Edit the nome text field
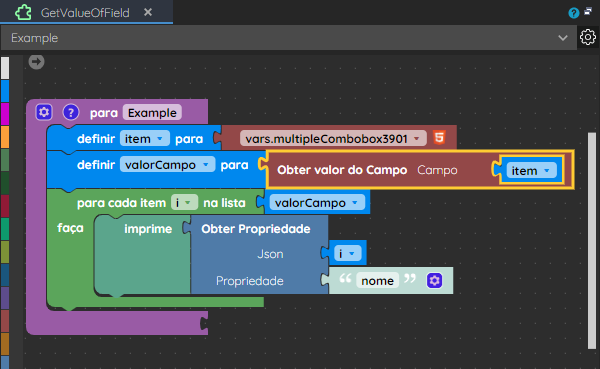600x369 pixels. pos(377,281)
